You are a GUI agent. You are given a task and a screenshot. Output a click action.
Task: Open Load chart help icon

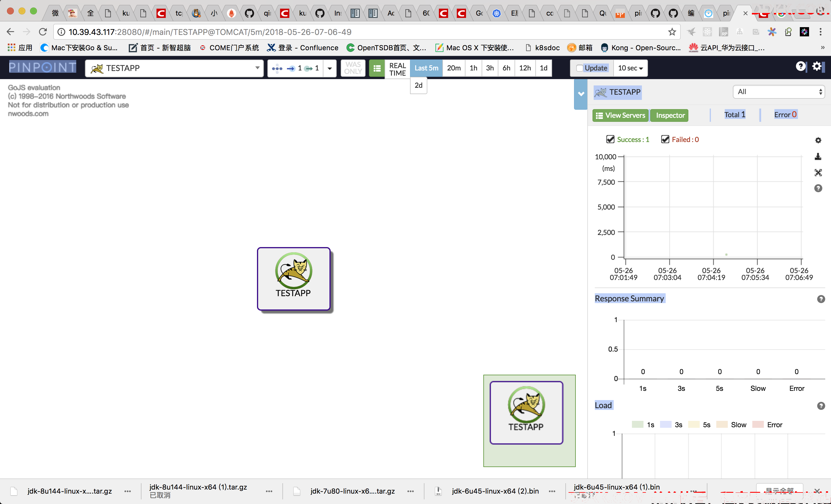pyautogui.click(x=821, y=406)
